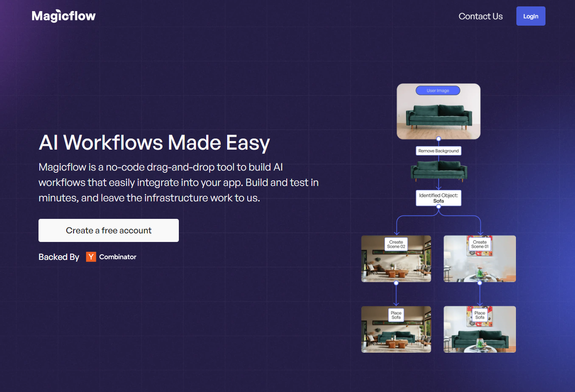Click the Create Scene 02 label
The height and width of the screenshot is (392, 575).
pyautogui.click(x=396, y=244)
